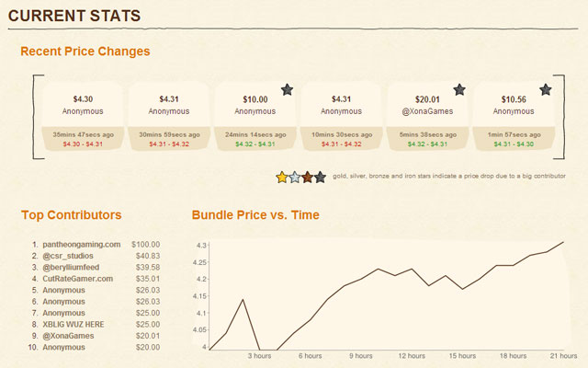Click the bronze star in the legend
This screenshot has width=588, height=368.
pyautogui.click(x=308, y=177)
